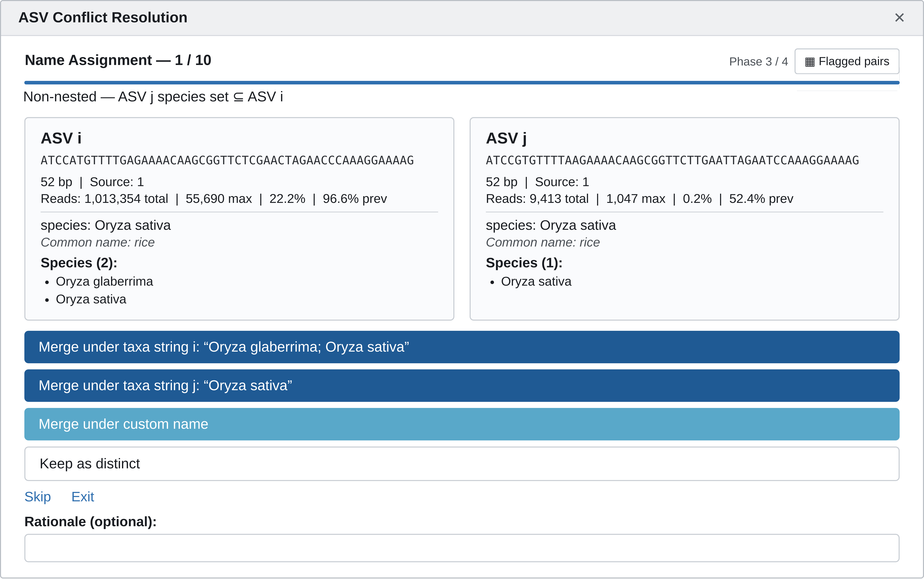Close the ASV Conflict Resolution dialog

(x=899, y=18)
